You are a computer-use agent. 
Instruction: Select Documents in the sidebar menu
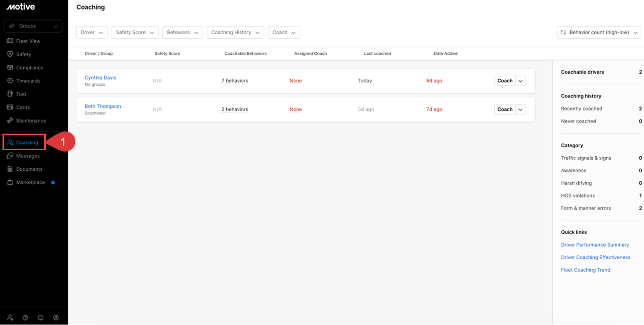pos(29,169)
